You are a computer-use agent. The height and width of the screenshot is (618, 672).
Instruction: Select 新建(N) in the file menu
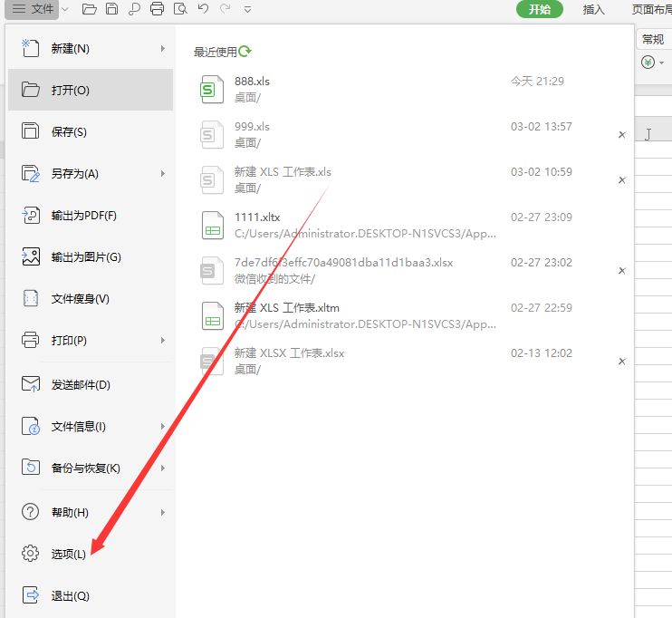[x=91, y=48]
